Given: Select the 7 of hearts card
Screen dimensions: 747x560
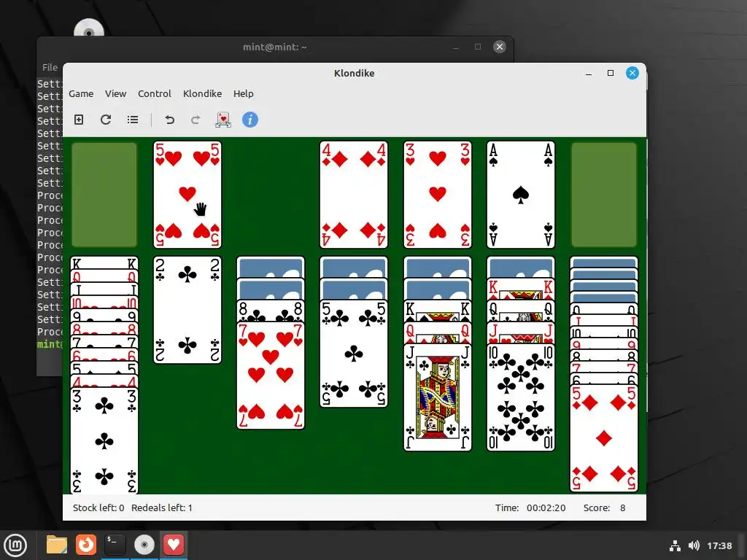Looking at the screenshot, I should point(271,376).
